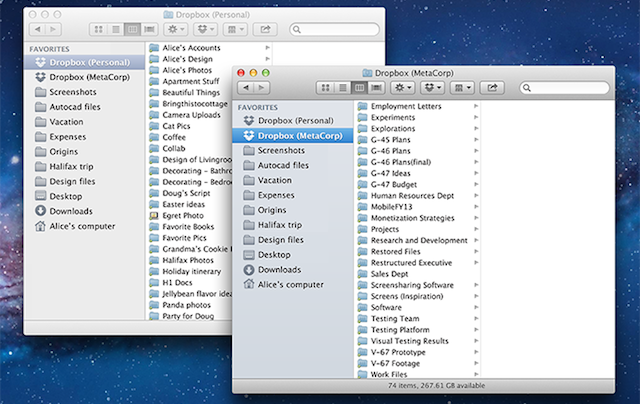Open Downloads in MetaCorp window sidebar
This screenshot has width=640, height=404.
pos(293,270)
